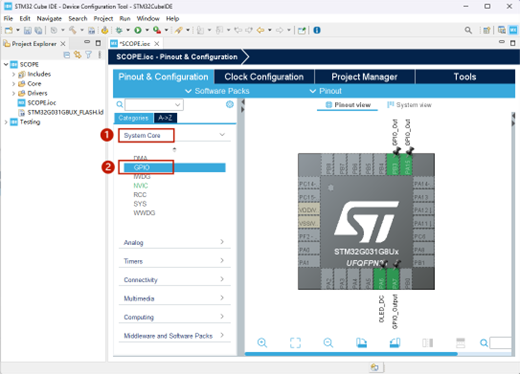Image resolution: width=520 pixels, height=374 pixels.
Task: Click green PA15 pin on chip
Action: pyautogui.click(x=407, y=164)
